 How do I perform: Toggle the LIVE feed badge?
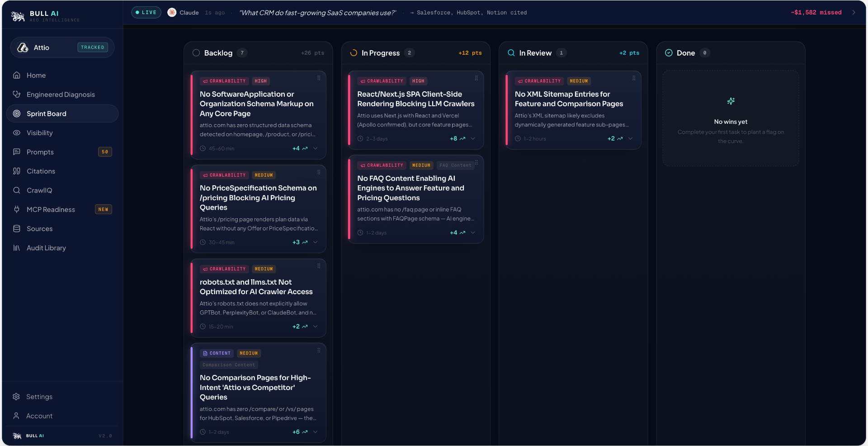pyautogui.click(x=146, y=13)
